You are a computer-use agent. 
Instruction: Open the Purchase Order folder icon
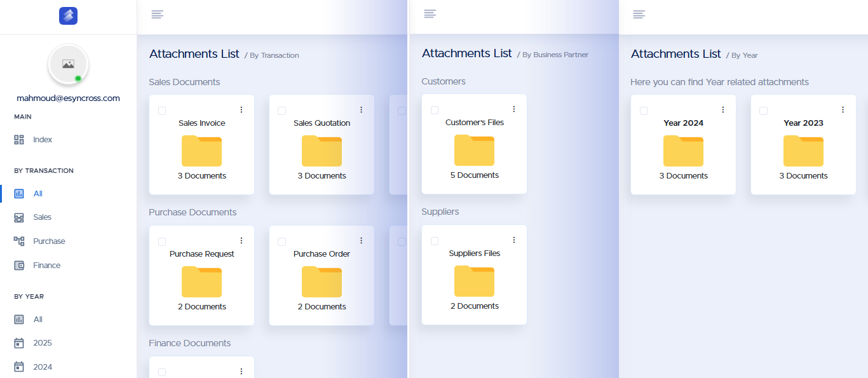click(x=322, y=282)
